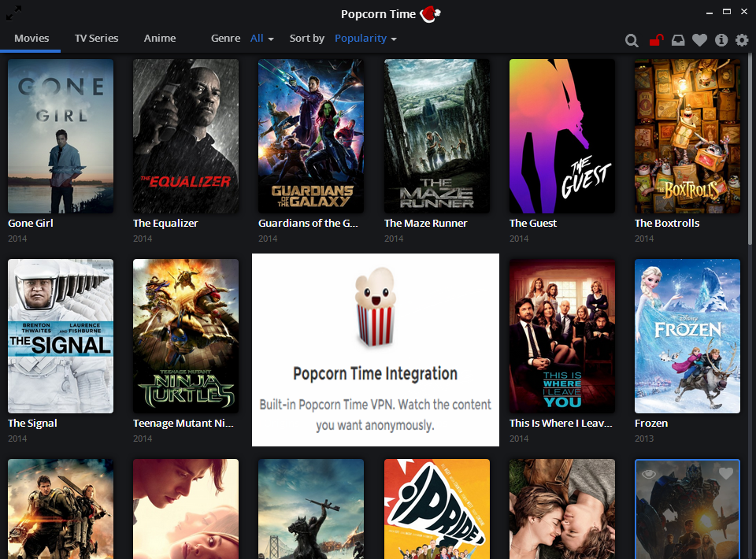
Task: Favorite highlighted poster with its heart icon
Action: pos(725,474)
